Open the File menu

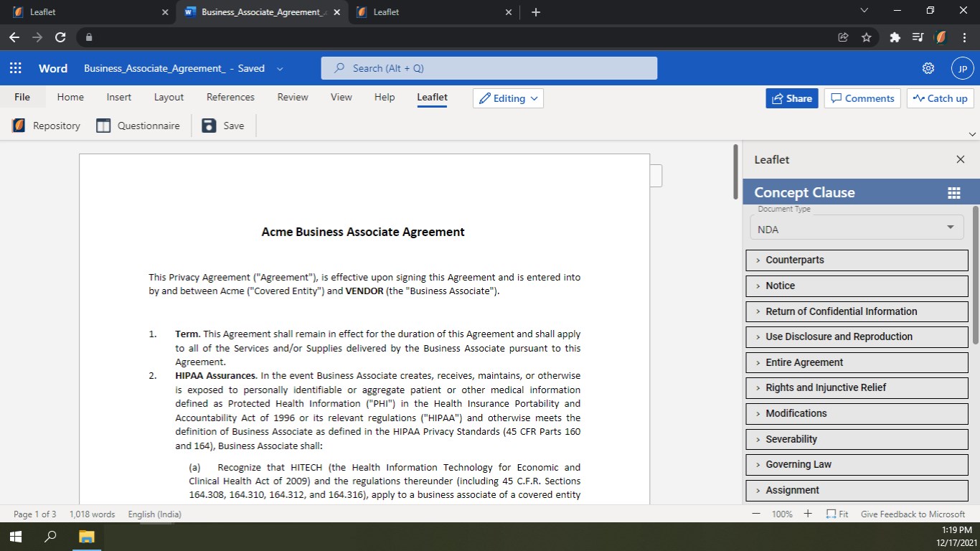(x=22, y=98)
